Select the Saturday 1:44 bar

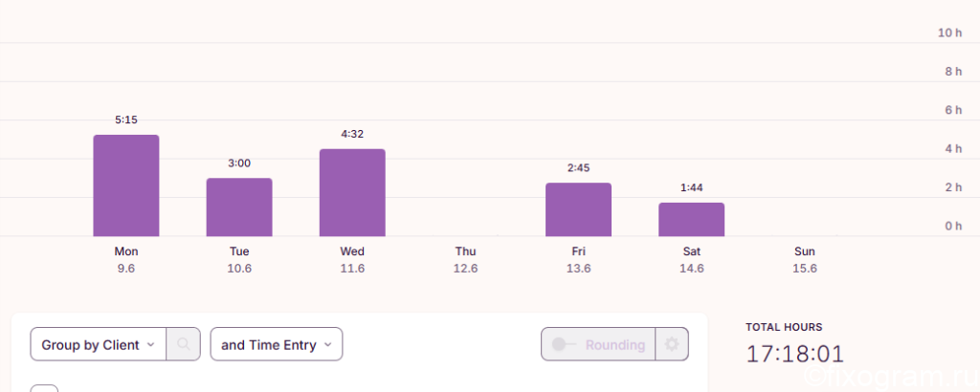[x=691, y=220]
